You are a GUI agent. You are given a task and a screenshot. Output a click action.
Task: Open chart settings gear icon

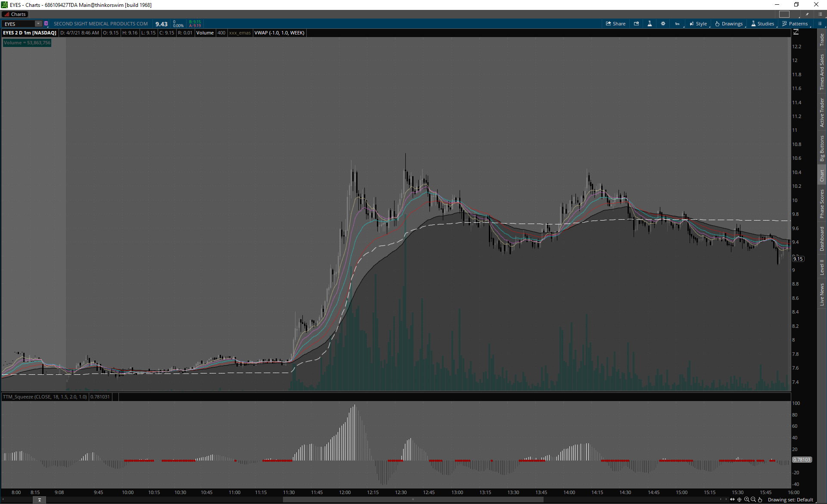click(663, 24)
